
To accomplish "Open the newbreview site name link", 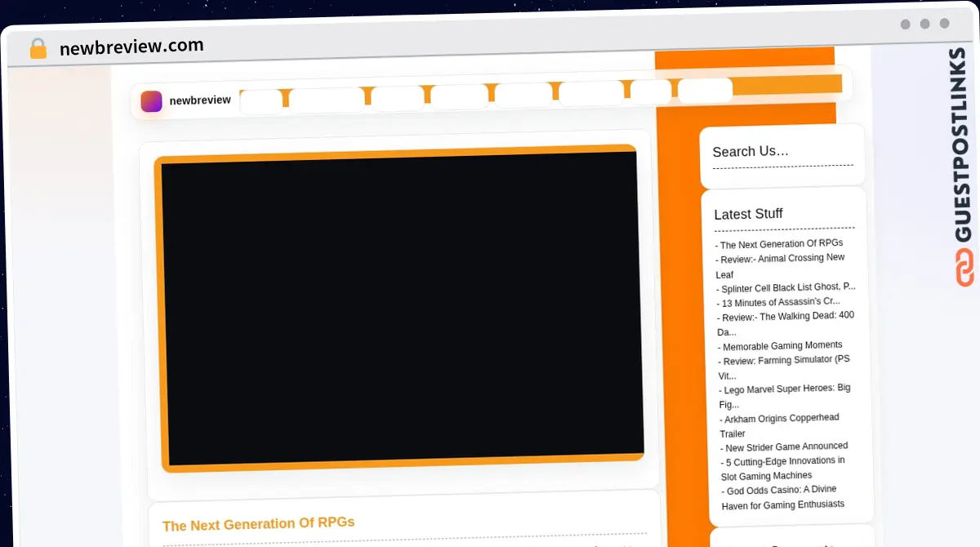I will [200, 100].
